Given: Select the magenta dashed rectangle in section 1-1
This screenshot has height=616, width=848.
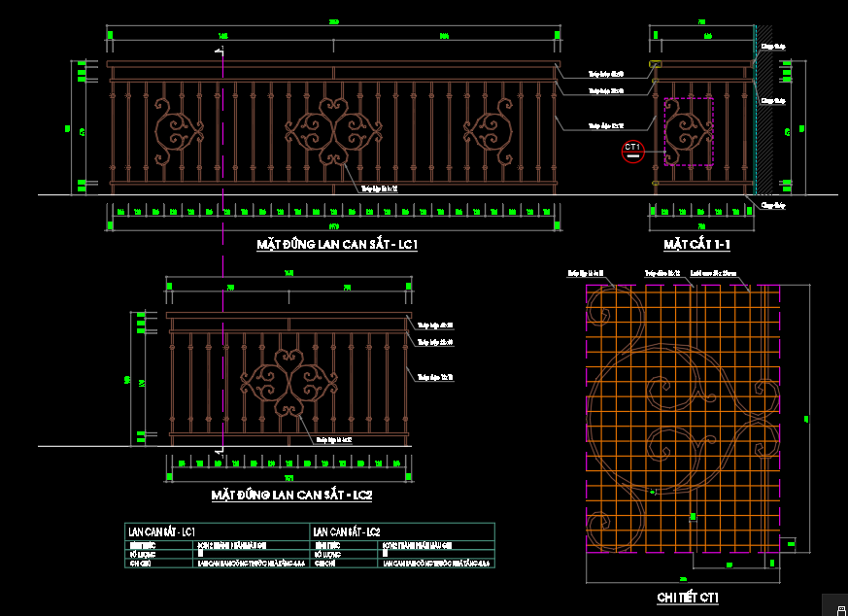Looking at the screenshot, I should (689, 131).
